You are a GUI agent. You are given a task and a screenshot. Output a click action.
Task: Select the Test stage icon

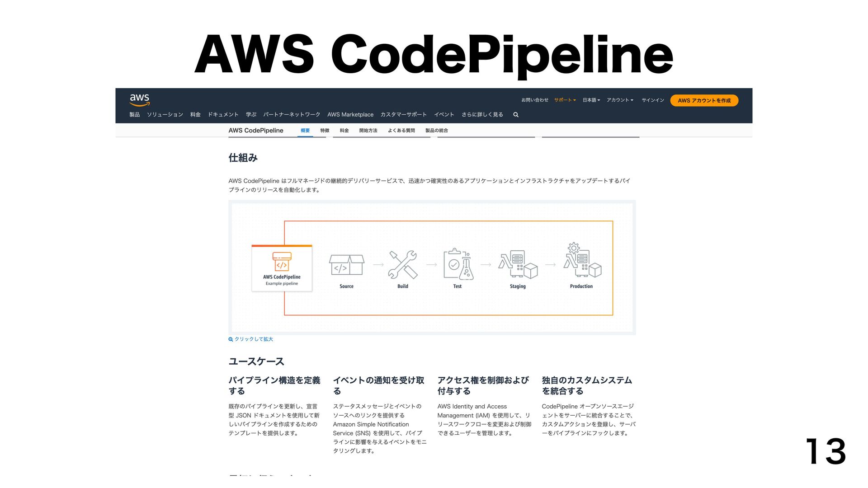[x=458, y=264]
